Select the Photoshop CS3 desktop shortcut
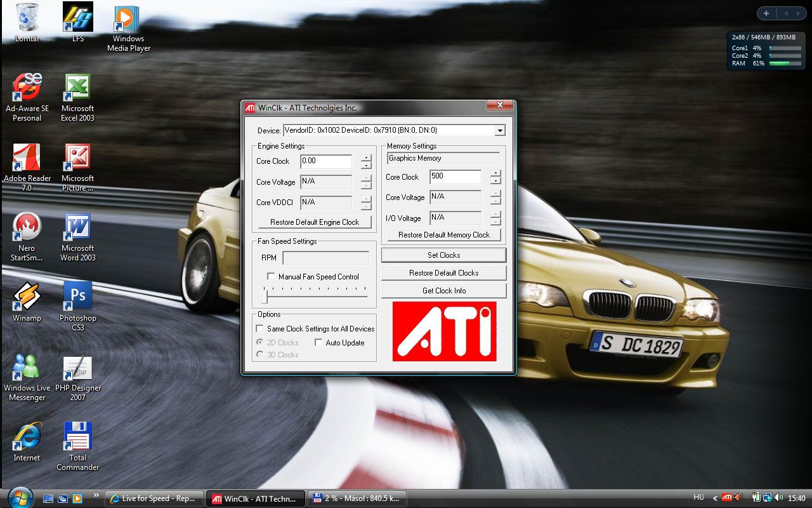 [x=78, y=307]
